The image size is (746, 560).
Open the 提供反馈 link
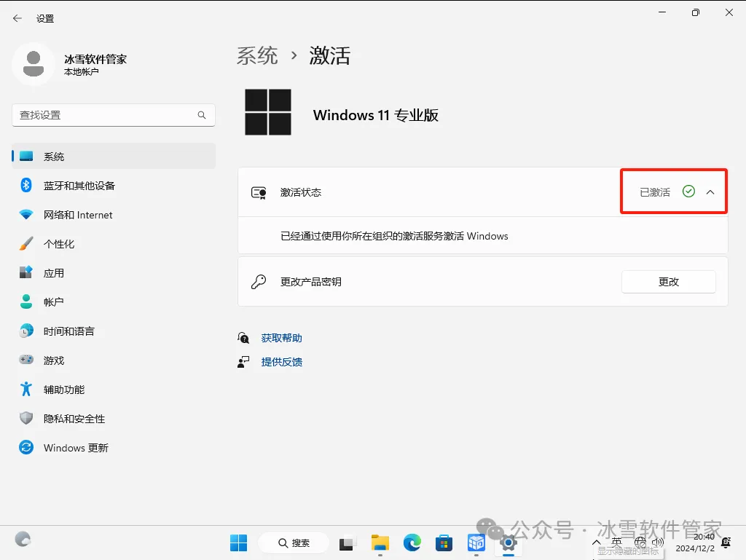click(282, 362)
